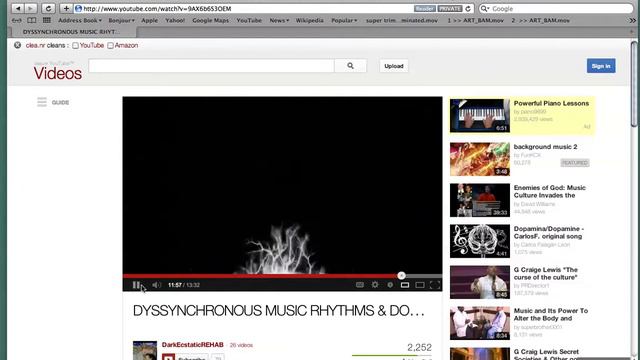
Task: Open the YouTube bookmark in bookmarks bar
Action: 249,20
